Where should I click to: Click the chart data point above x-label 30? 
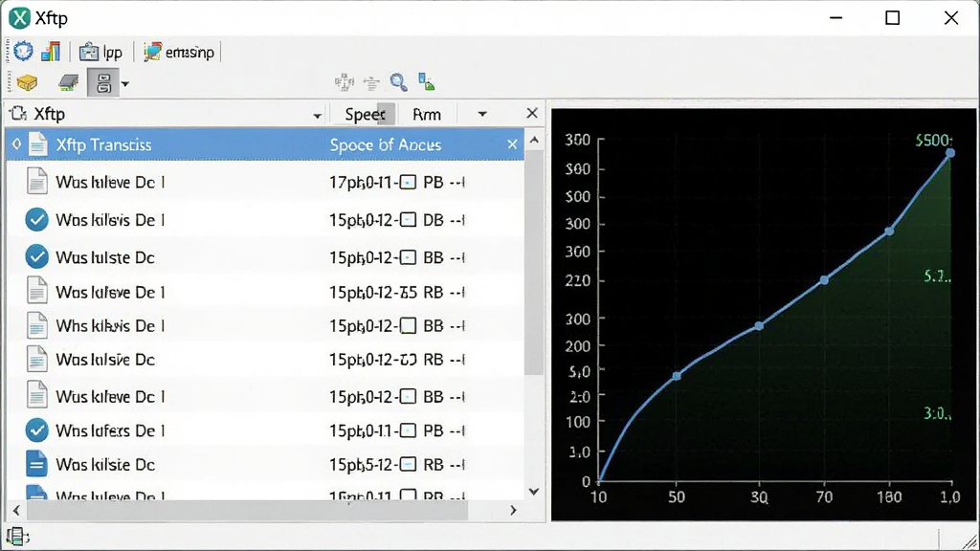tap(759, 325)
